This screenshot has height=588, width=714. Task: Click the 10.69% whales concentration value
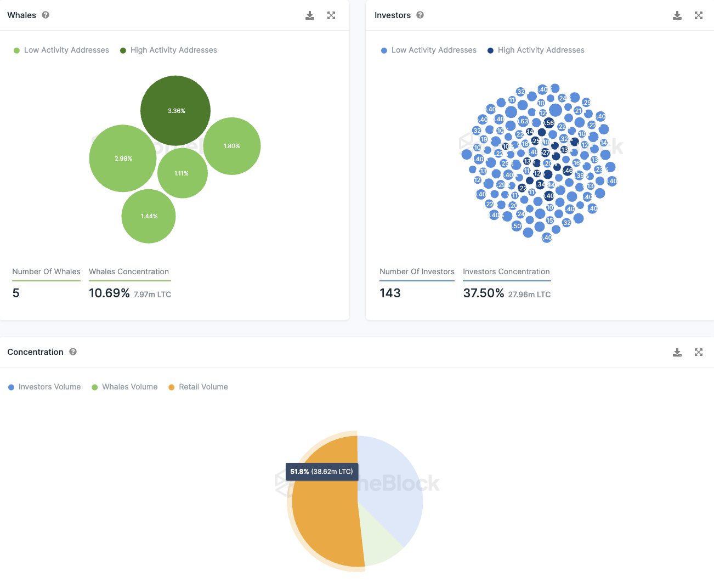pyautogui.click(x=109, y=293)
